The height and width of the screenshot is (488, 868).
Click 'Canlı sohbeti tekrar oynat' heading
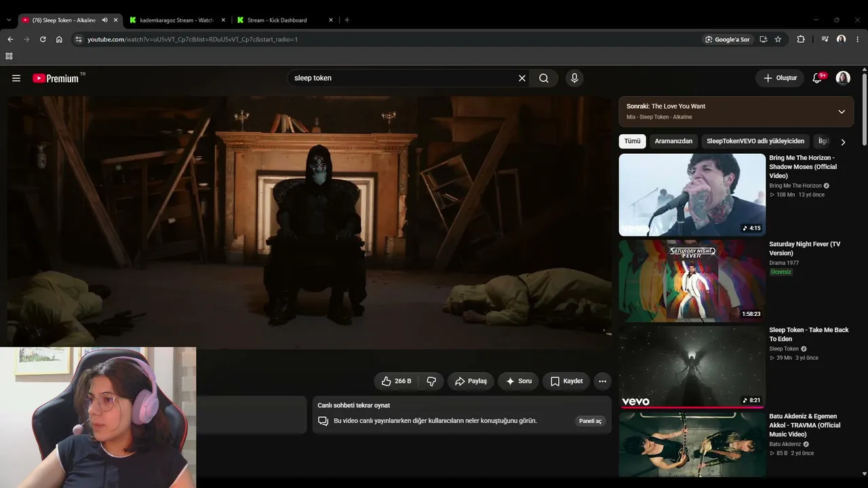[x=354, y=405]
